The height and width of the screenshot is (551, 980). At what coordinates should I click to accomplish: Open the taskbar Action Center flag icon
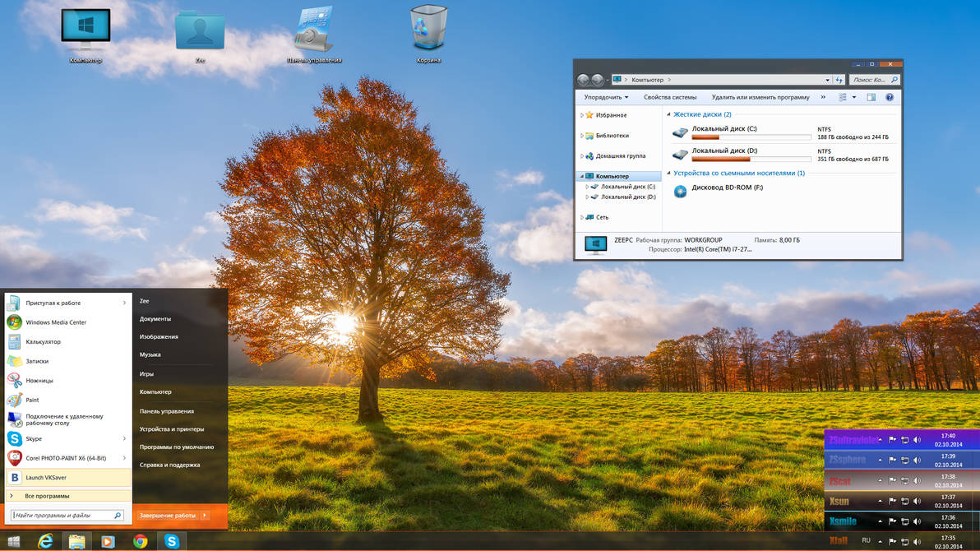893,542
